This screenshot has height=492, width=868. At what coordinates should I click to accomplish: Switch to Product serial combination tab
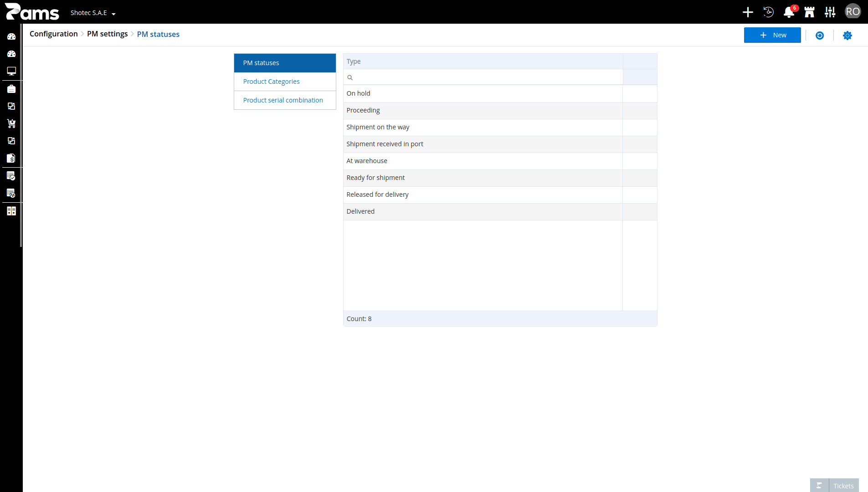tap(285, 100)
